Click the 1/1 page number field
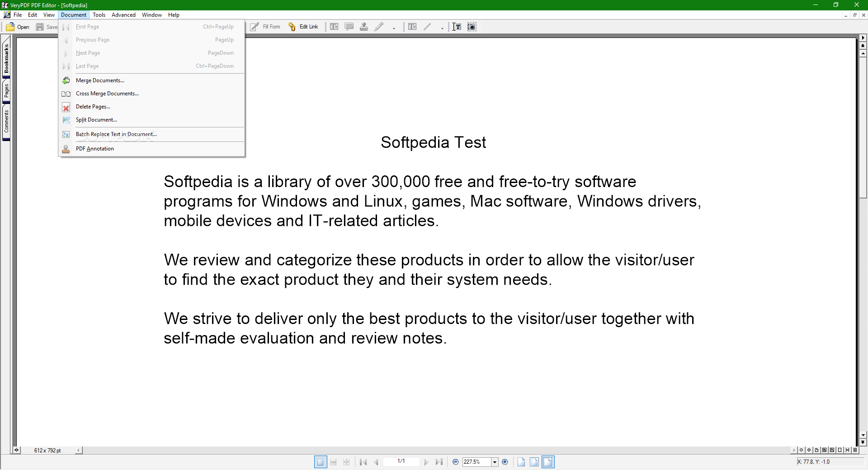 coord(401,461)
